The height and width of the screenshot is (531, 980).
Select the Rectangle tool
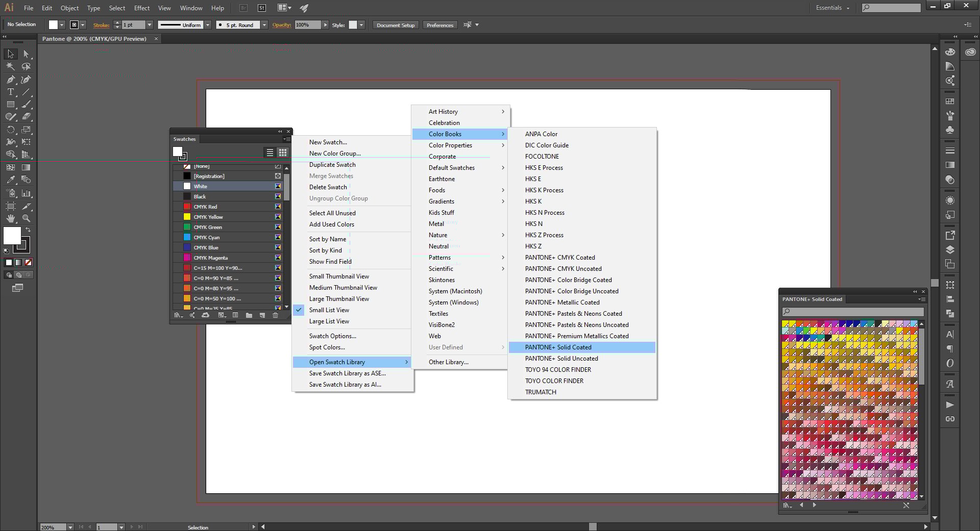point(10,104)
